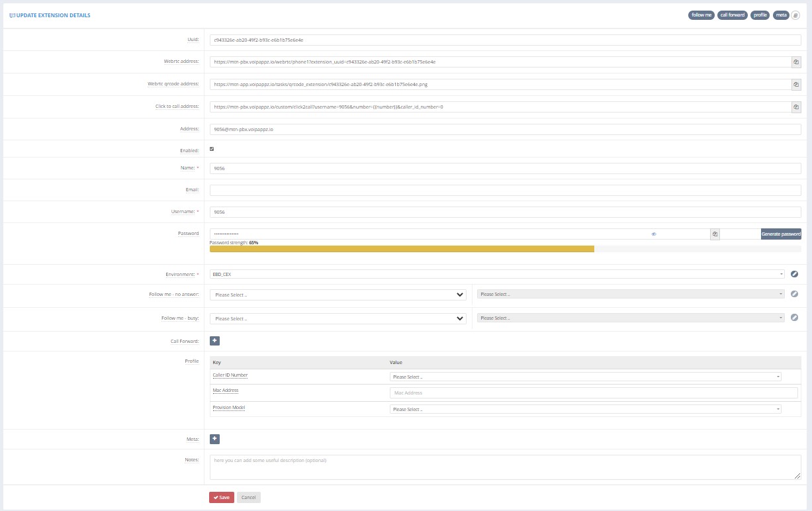The height and width of the screenshot is (511, 812).
Task: Show password with the eye icon
Action: 653,234
